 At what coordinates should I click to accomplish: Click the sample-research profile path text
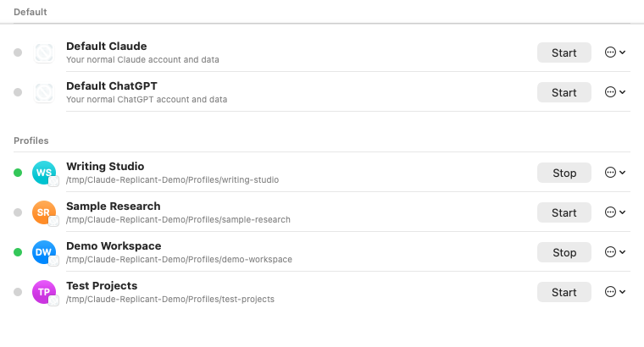(178, 219)
